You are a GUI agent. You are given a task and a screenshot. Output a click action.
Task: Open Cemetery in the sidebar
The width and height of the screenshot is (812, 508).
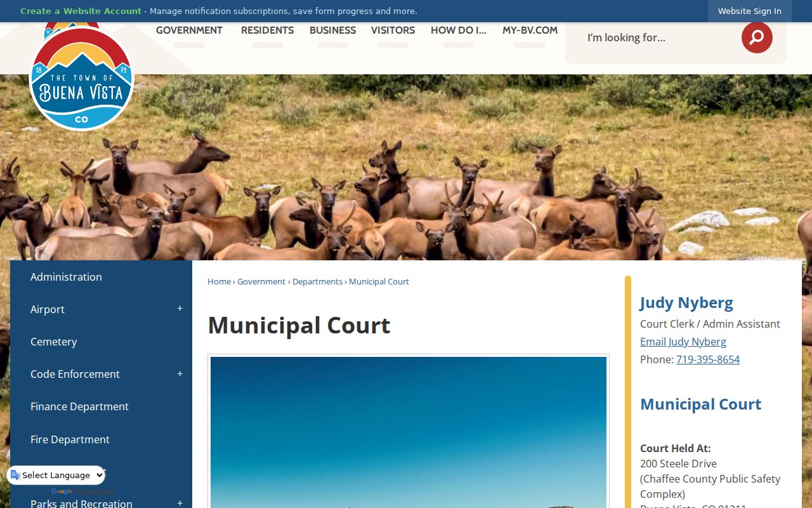click(53, 342)
